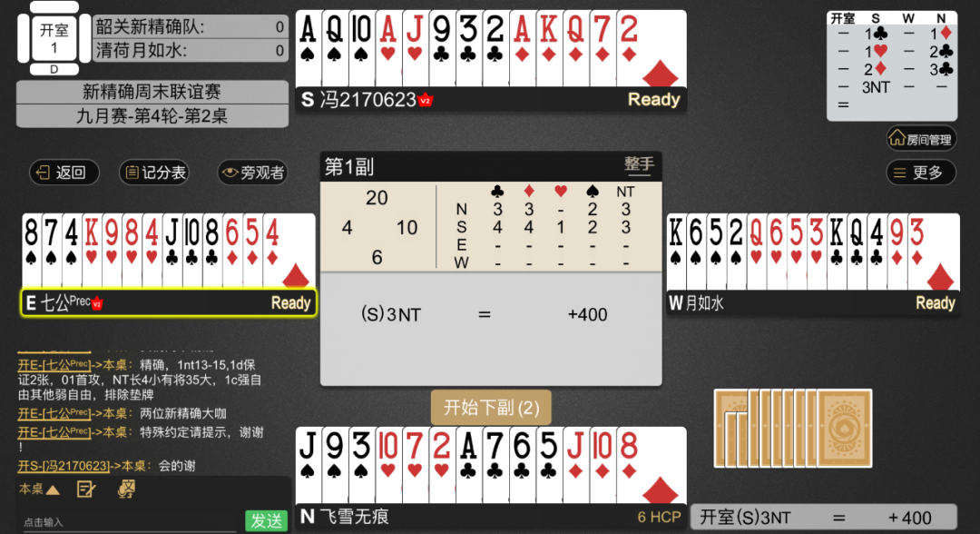The width and height of the screenshot is (980, 534).
Task: Switch to the 整手 whole-hand tab
Action: tap(639, 165)
